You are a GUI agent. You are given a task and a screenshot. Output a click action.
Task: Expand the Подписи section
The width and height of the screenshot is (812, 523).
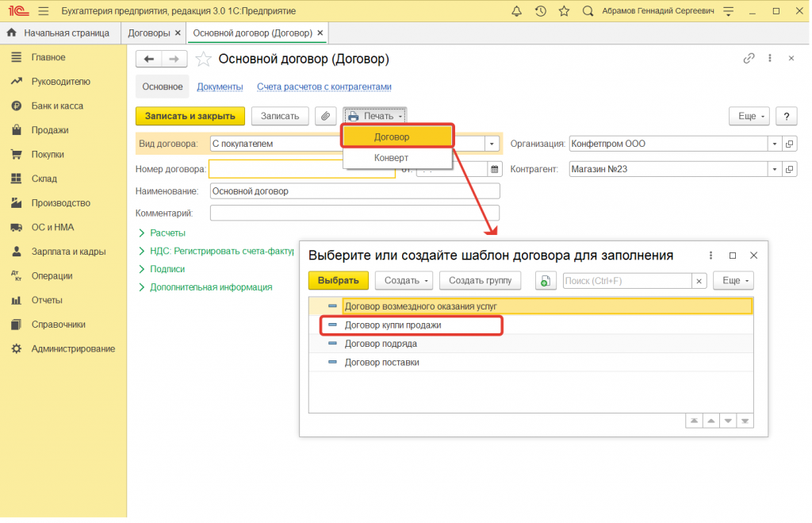point(167,269)
